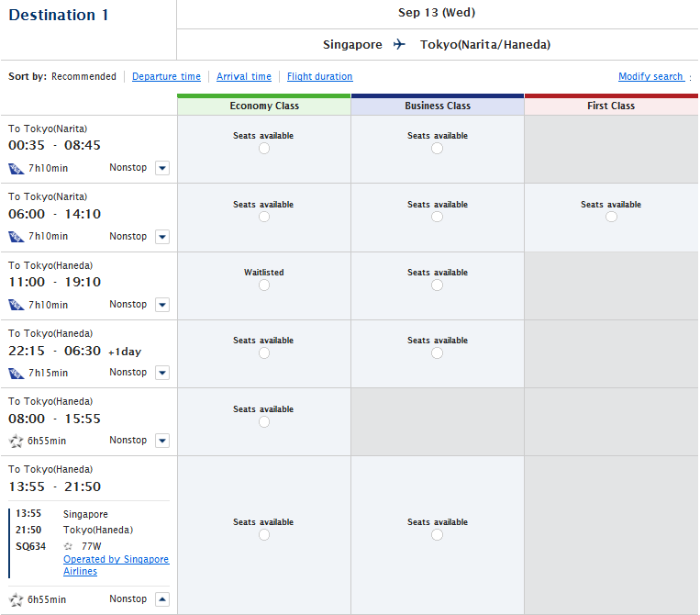Click ANA airline logo on 00:35 flight
The height and width of the screenshot is (615, 700).
coord(16,169)
